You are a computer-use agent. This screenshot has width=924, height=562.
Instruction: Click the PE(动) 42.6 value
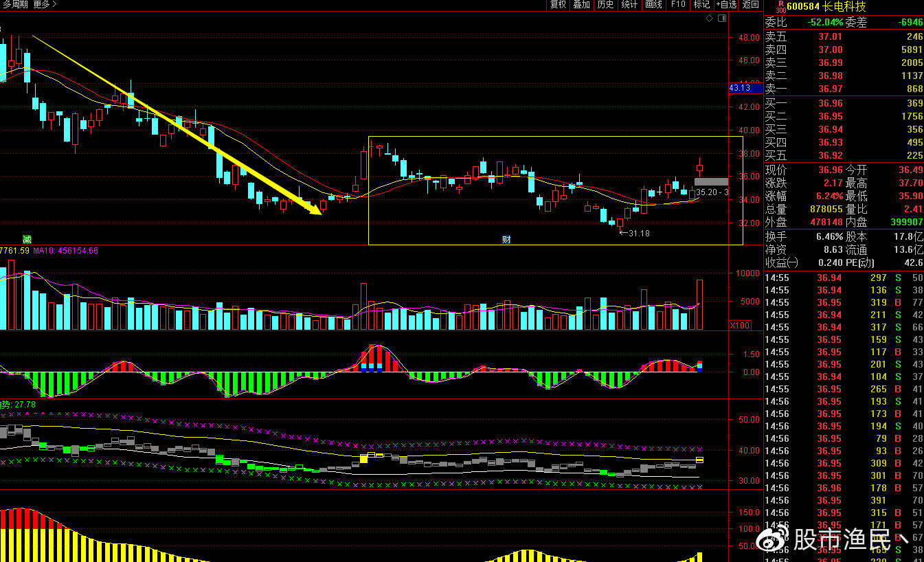[914, 262]
